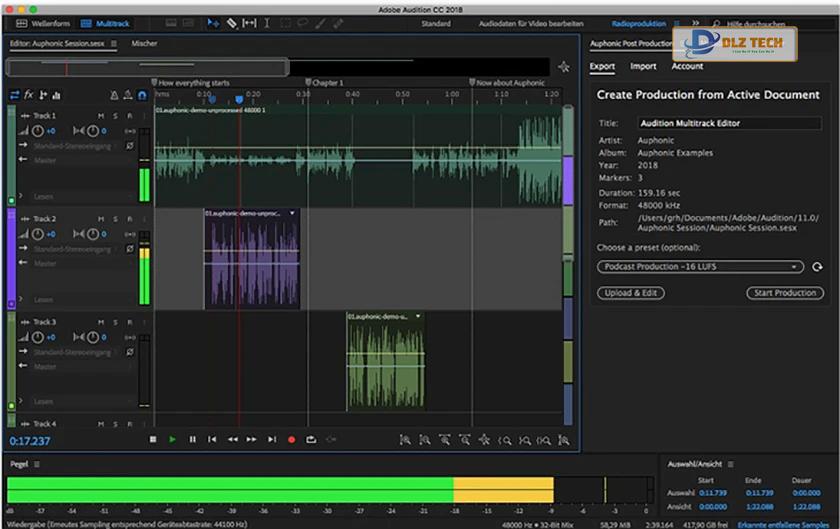This screenshot has height=529, width=840.
Task: Show the Effects (fx) track section
Action: tap(29, 95)
